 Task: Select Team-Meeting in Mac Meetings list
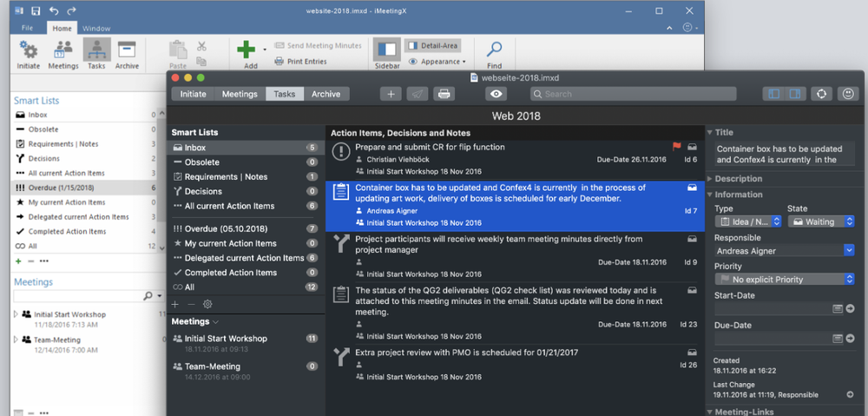(246, 371)
